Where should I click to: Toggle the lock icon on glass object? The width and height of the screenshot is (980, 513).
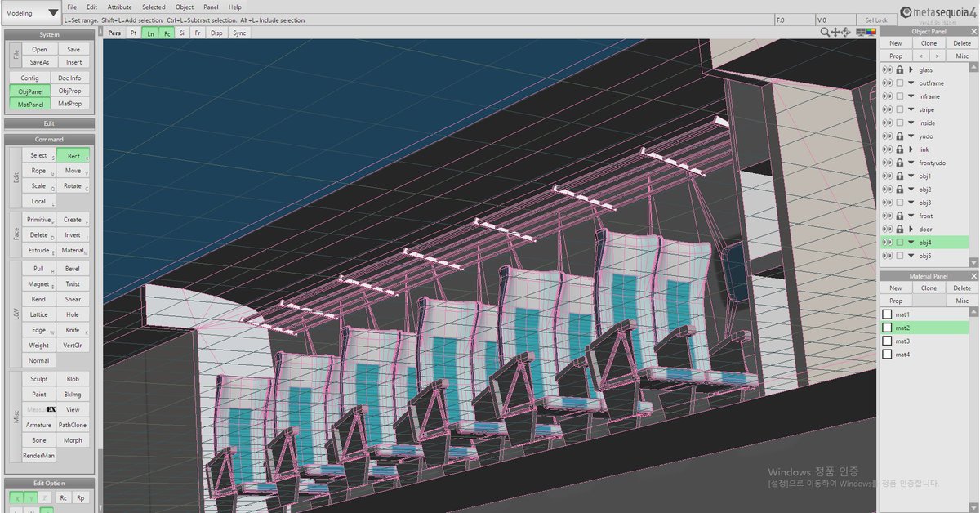[x=899, y=70]
